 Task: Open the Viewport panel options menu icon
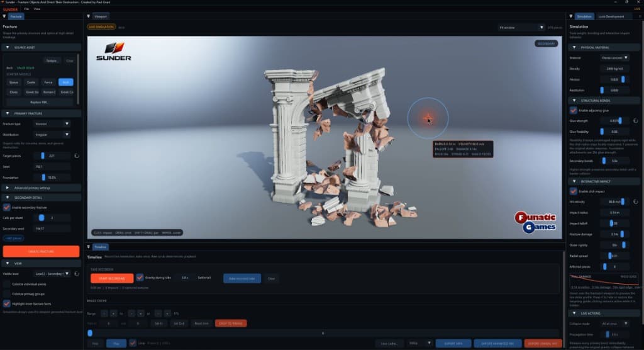tap(88, 16)
